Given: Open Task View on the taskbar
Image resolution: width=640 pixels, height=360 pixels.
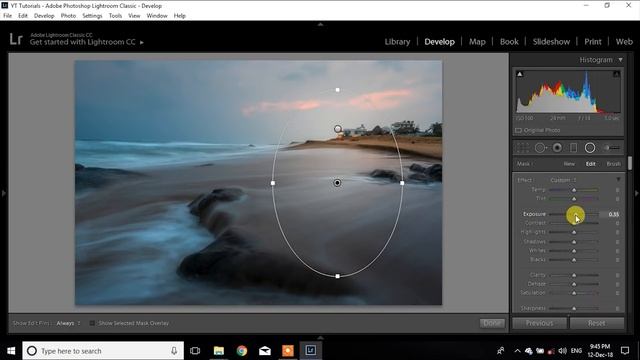Looking at the screenshot, I should pos(195,351).
